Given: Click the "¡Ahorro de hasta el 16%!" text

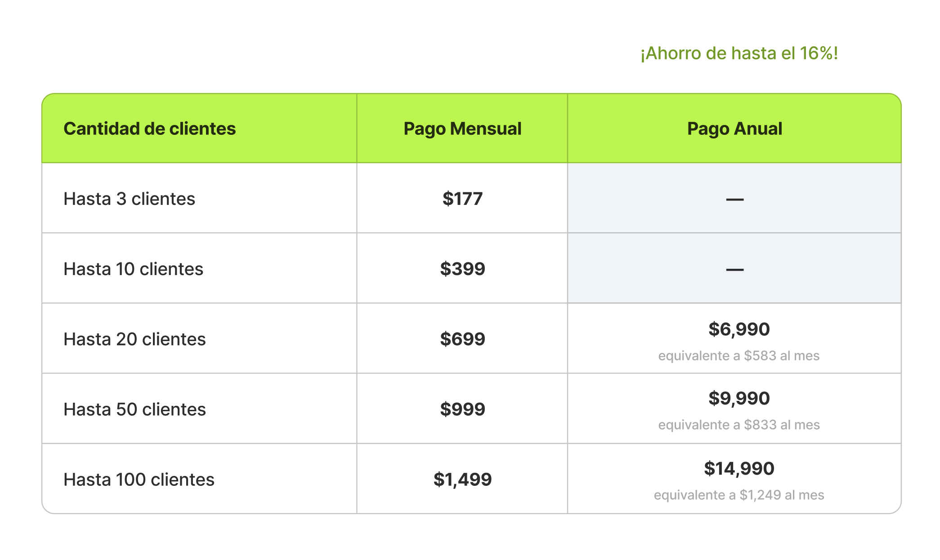Looking at the screenshot, I should tap(739, 53).
